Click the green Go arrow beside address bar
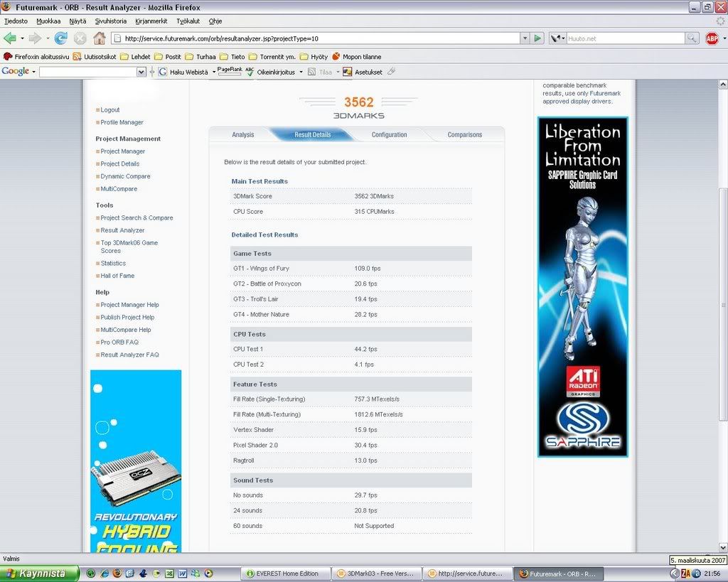The height and width of the screenshot is (582, 728). (x=537, y=38)
